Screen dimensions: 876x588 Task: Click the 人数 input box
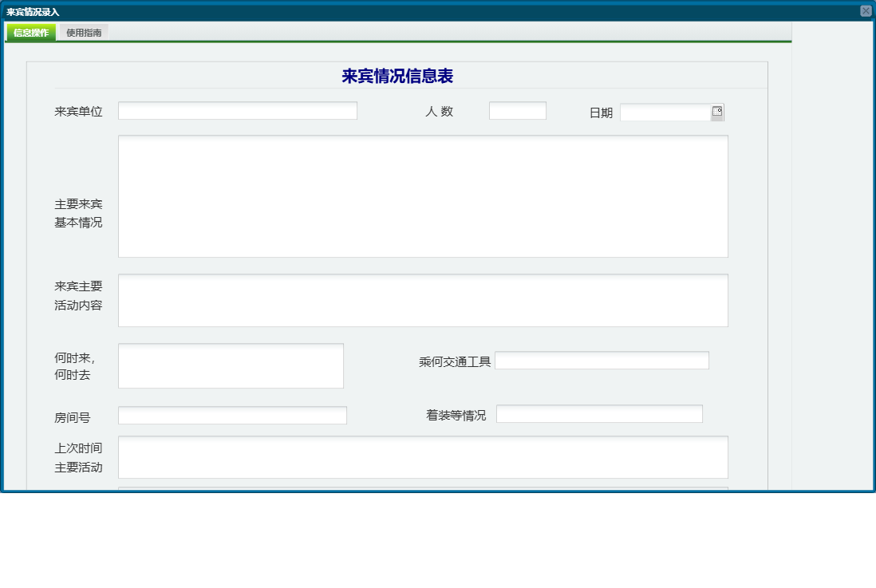pyautogui.click(x=517, y=110)
